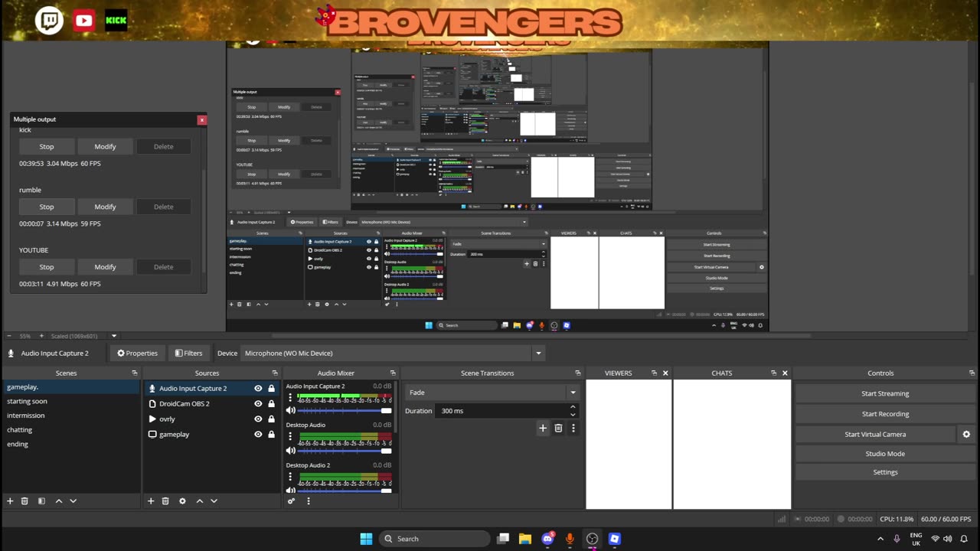Open Audio Mixer options three-dot menu
This screenshot has width=980, height=551.
pyautogui.click(x=309, y=501)
